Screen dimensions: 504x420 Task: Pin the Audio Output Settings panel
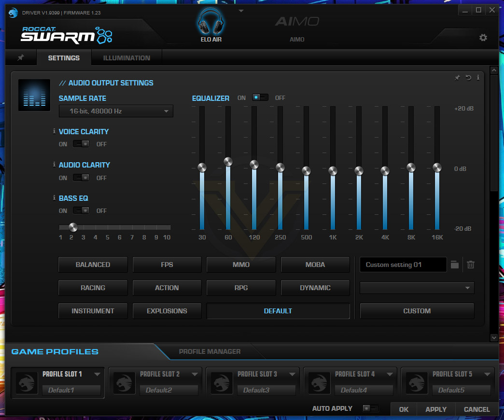tap(457, 77)
